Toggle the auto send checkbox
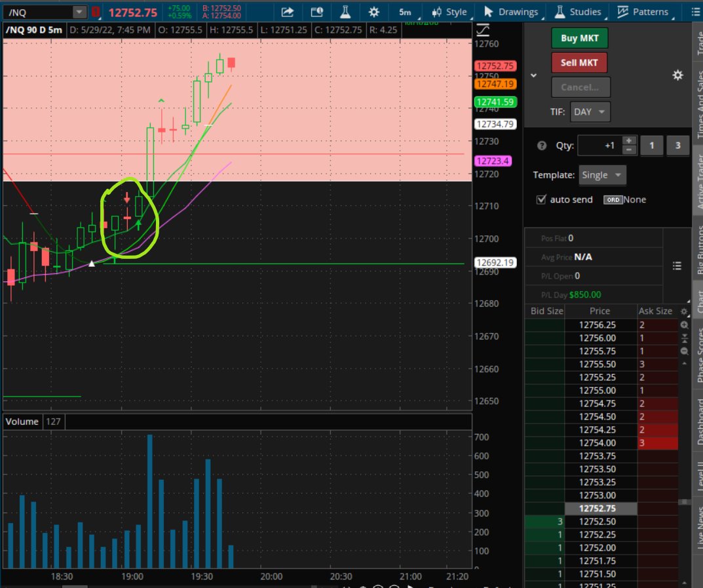The width and height of the screenshot is (703, 588). coord(541,199)
